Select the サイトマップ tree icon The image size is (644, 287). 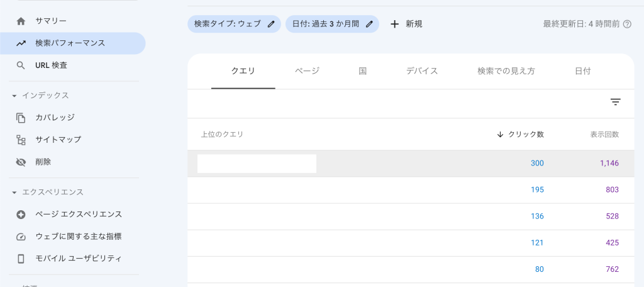(x=21, y=140)
